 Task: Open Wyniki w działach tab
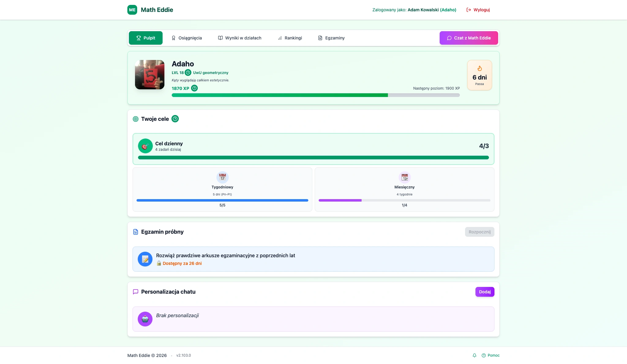click(x=240, y=38)
